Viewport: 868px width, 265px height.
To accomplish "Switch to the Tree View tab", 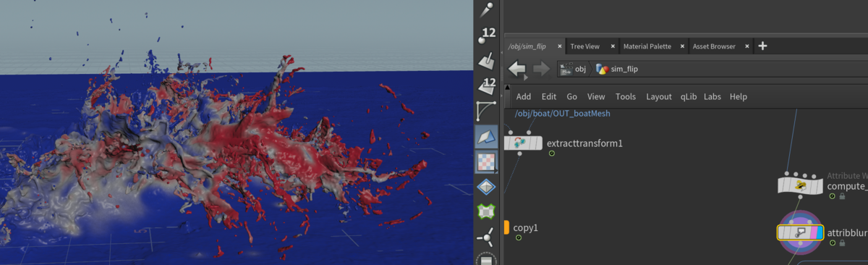I will tap(584, 46).
